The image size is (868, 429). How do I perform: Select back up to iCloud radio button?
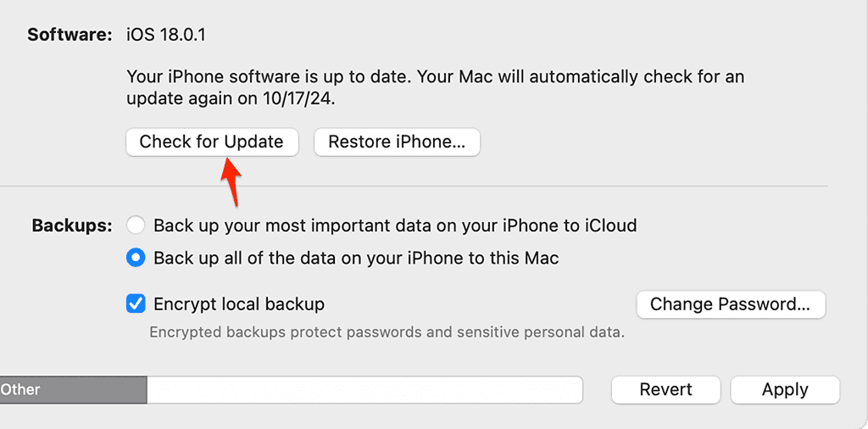[135, 226]
